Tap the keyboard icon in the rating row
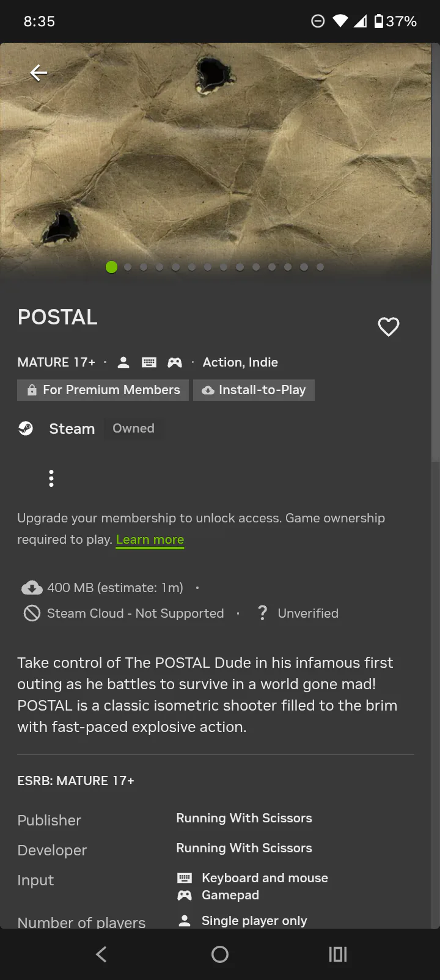The height and width of the screenshot is (980, 440). [x=149, y=362]
